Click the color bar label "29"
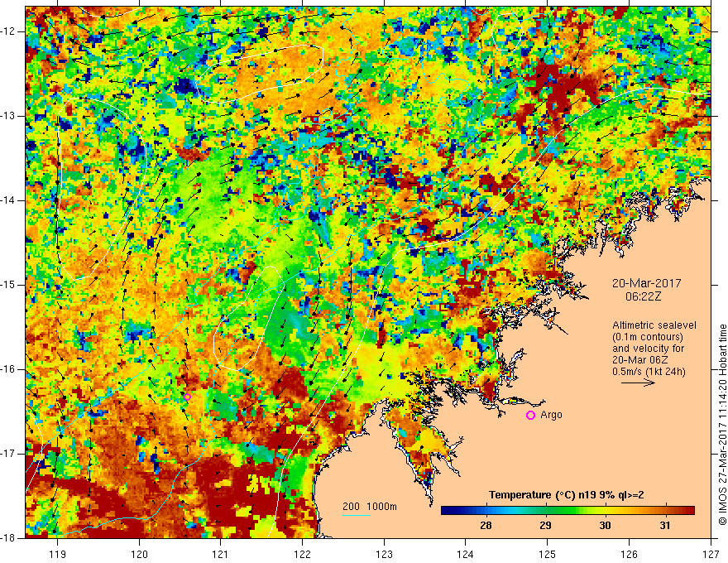The height and width of the screenshot is (563, 728). [x=545, y=526]
